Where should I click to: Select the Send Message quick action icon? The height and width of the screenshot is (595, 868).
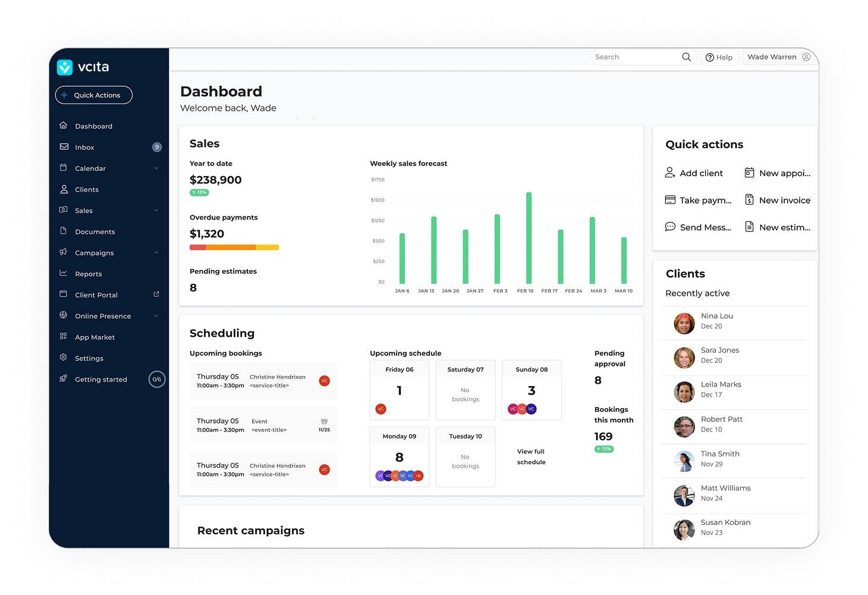pyautogui.click(x=670, y=227)
